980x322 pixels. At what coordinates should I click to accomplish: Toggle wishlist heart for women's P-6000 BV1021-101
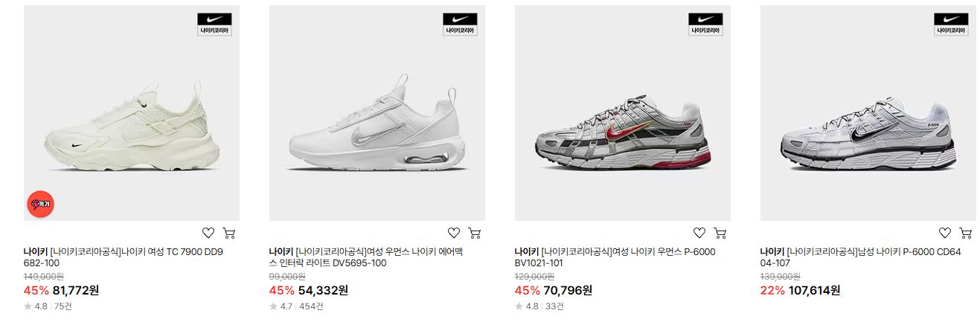click(699, 233)
